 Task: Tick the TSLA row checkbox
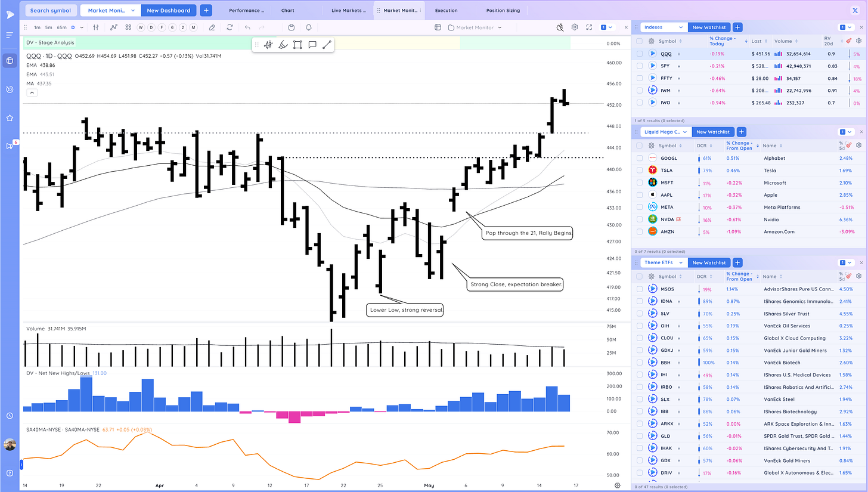[639, 171]
